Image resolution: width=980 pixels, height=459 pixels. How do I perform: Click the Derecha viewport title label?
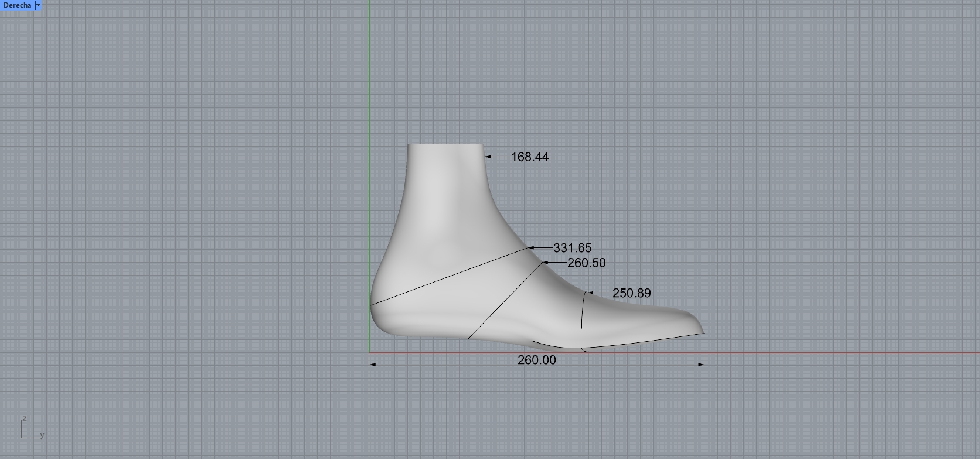click(17, 5)
